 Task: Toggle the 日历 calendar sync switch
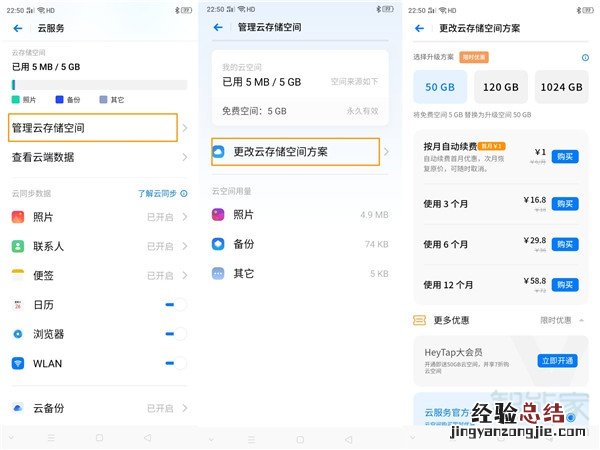[x=173, y=305]
